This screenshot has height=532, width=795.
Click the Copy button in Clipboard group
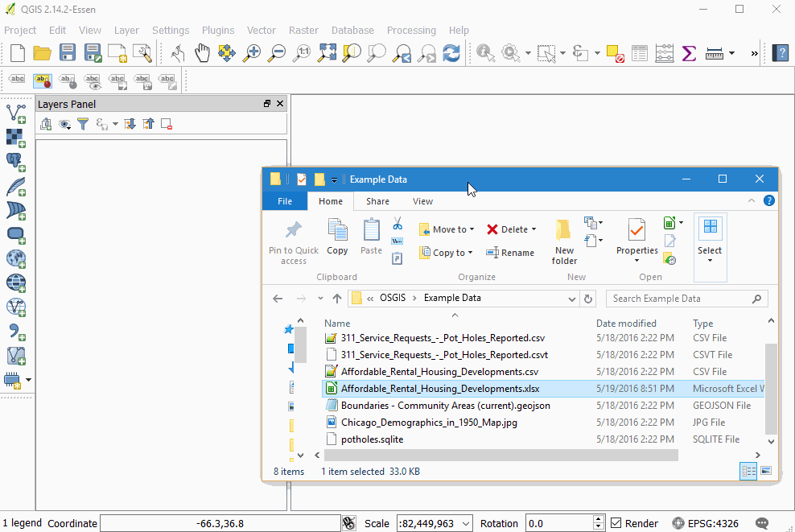coord(337,237)
